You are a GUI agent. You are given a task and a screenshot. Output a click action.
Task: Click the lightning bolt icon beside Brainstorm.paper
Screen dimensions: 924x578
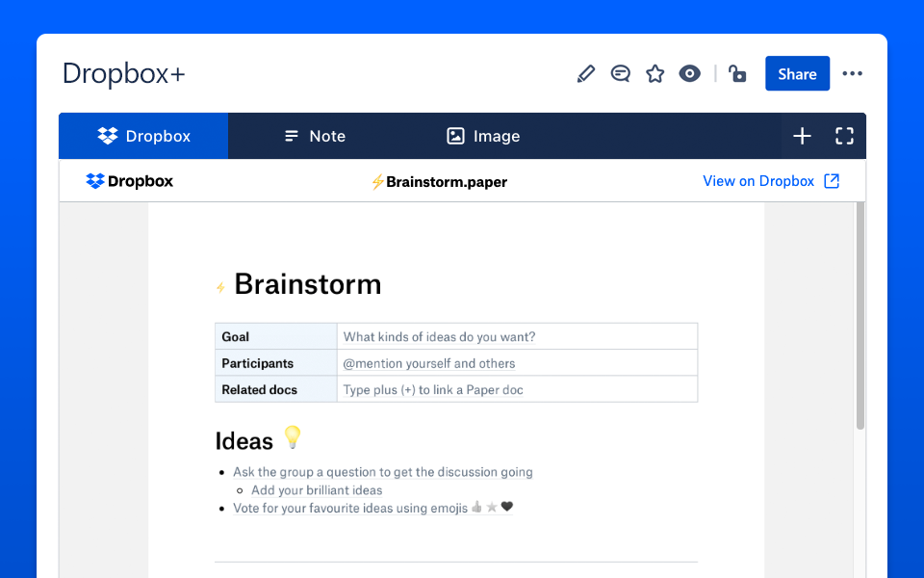click(377, 182)
